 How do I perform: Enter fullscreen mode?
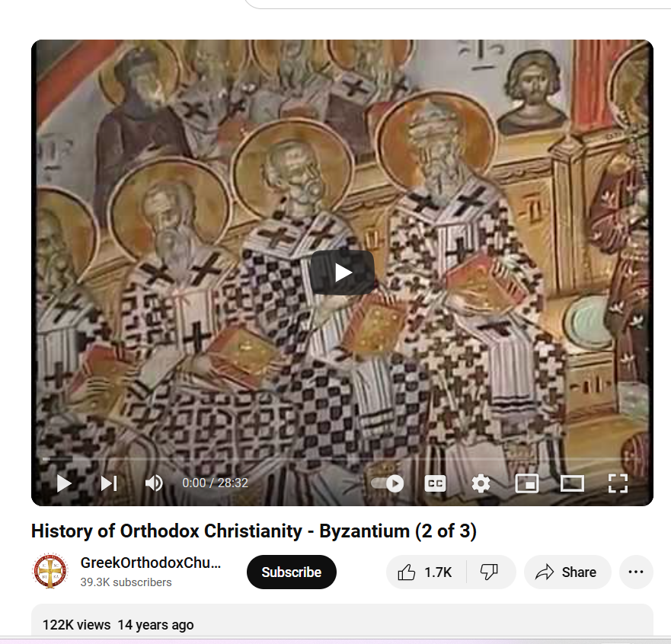pos(618,483)
